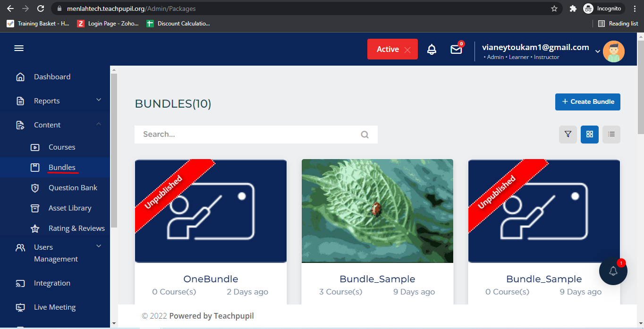Bookmark this page with star icon
644x329 pixels.
[554, 8]
